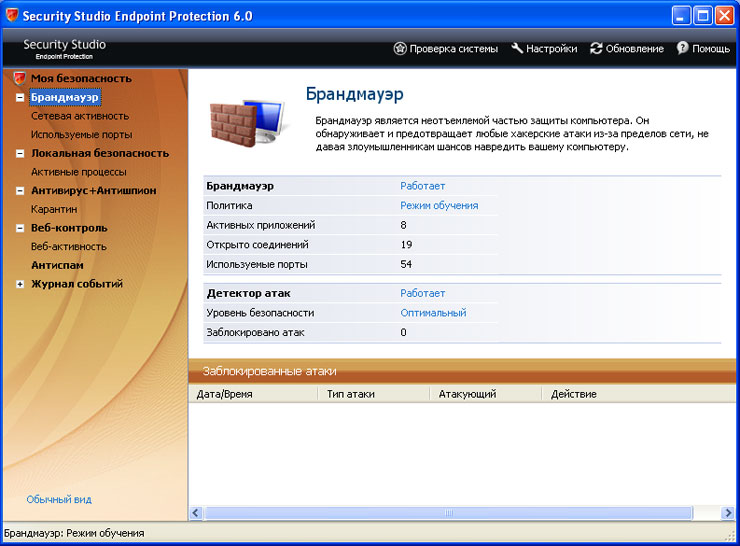Collapse the Брандмауэр tree node
This screenshot has height=546, width=740.
tap(20, 98)
